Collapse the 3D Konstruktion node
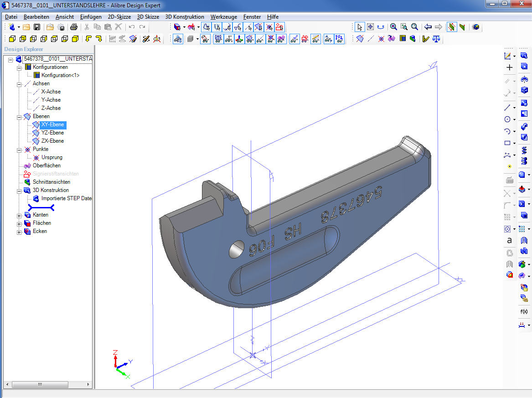Screen dimensions: 532x398 tap(19, 191)
